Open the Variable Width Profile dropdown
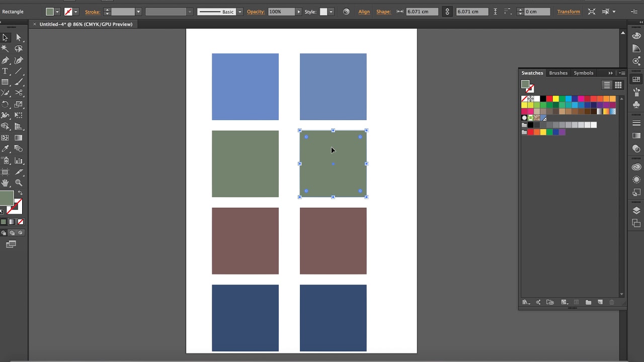 (x=189, y=12)
